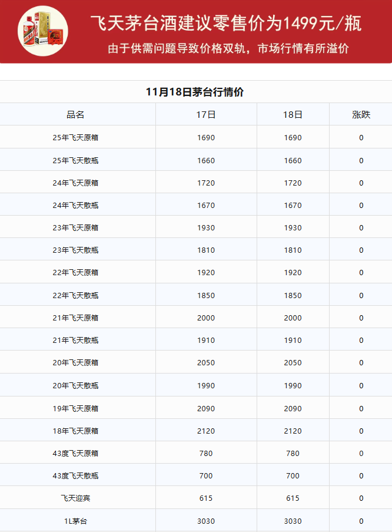Select the 18日 column header
This screenshot has height=532, width=392.
(293, 115)
